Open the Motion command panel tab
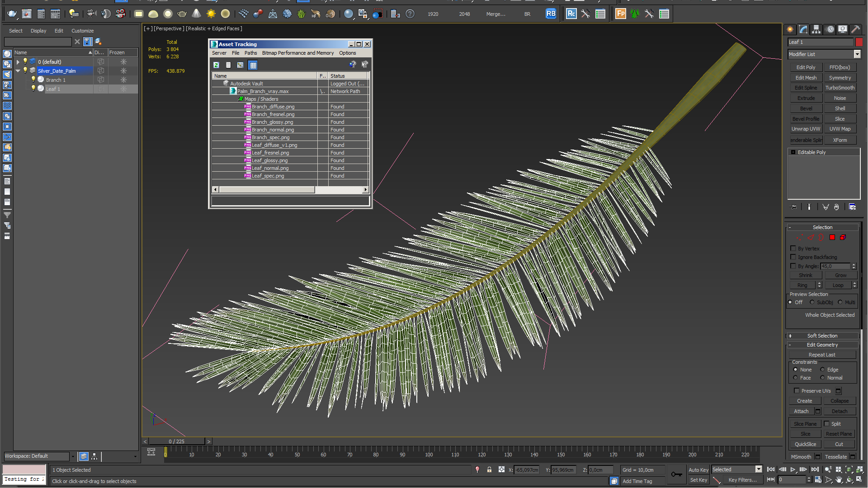868x488 pixels. pyautogui.click(x=830, y=29)
